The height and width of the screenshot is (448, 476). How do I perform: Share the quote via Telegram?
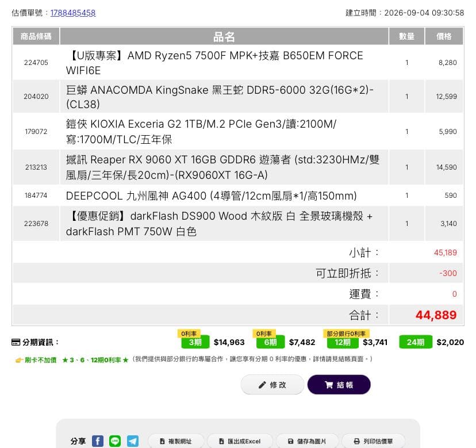click(132, 441)
